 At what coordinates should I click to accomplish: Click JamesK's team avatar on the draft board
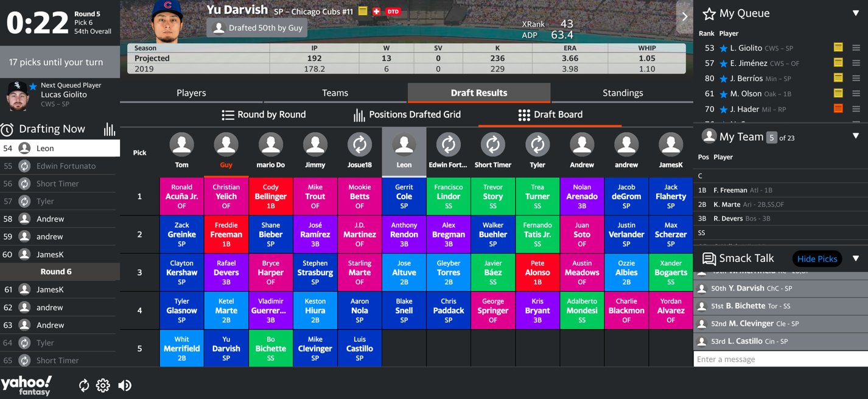pyautogui.click(x=671, y=145)
